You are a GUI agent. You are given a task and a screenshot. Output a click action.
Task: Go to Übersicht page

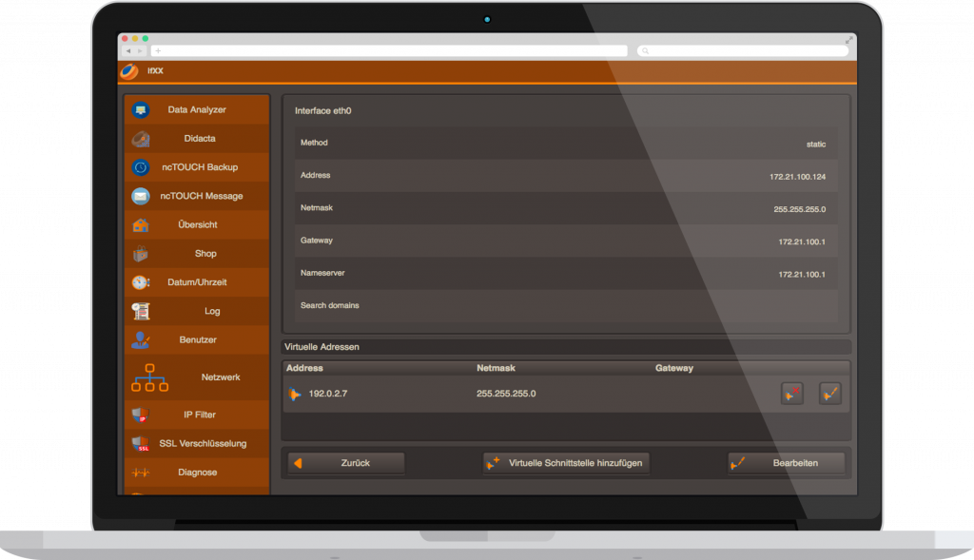[197, 224]
